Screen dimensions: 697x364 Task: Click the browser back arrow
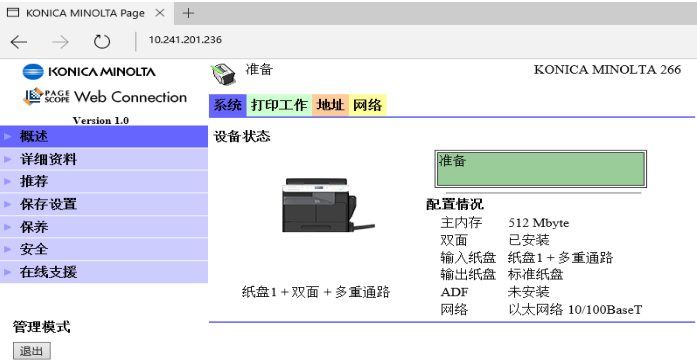(19, 42)
